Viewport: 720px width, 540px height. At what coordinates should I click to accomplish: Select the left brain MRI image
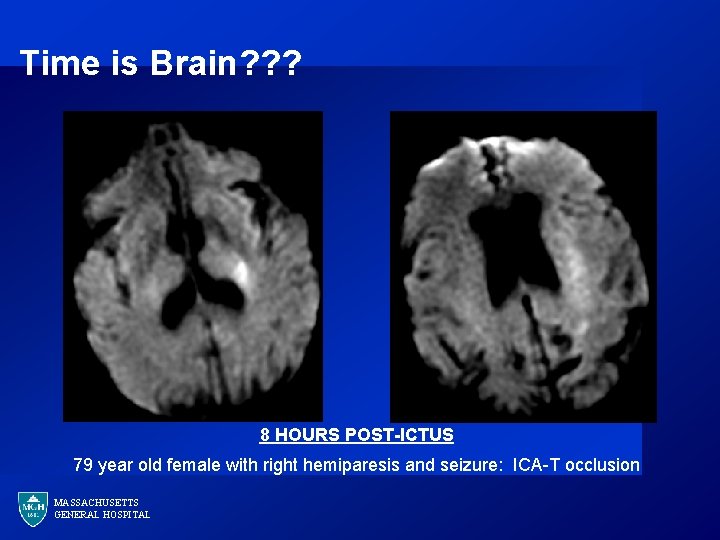pyautogui.click(x=193, y=266)
